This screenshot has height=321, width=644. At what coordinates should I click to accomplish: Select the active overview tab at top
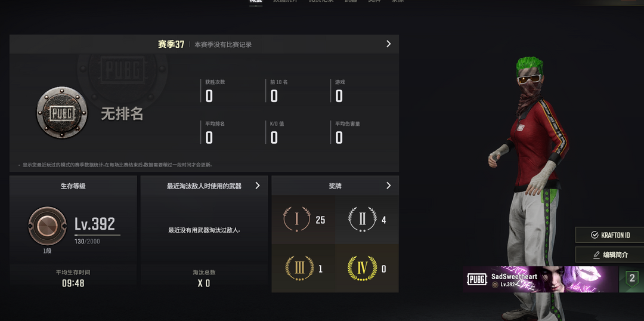[x=255, y=2]
